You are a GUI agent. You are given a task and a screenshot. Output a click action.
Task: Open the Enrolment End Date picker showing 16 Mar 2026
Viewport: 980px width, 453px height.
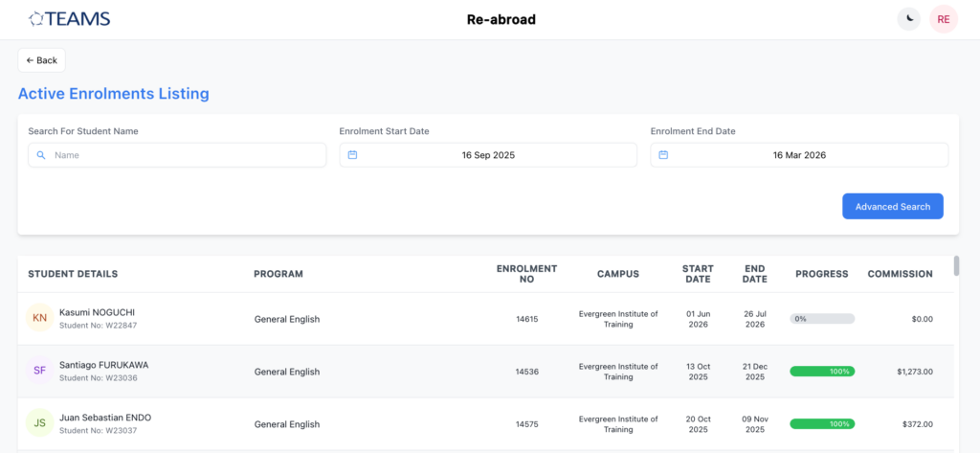coord(799,155)
